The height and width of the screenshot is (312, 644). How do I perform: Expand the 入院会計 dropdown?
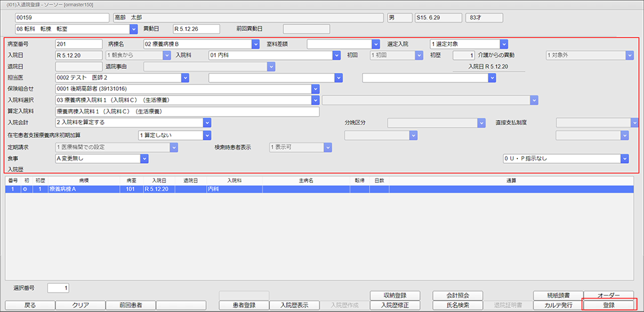tap(207, 122)
